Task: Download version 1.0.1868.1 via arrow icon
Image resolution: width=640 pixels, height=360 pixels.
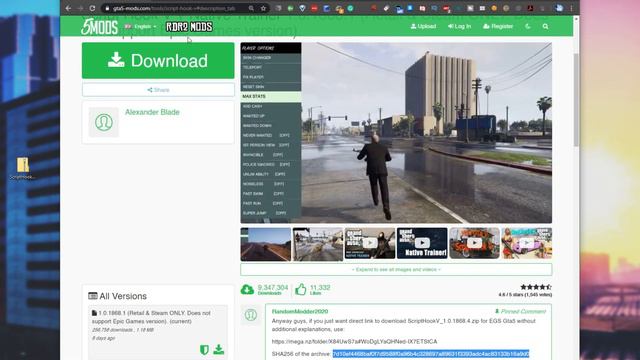Action: pyautogui.click(x=219, y=349)
